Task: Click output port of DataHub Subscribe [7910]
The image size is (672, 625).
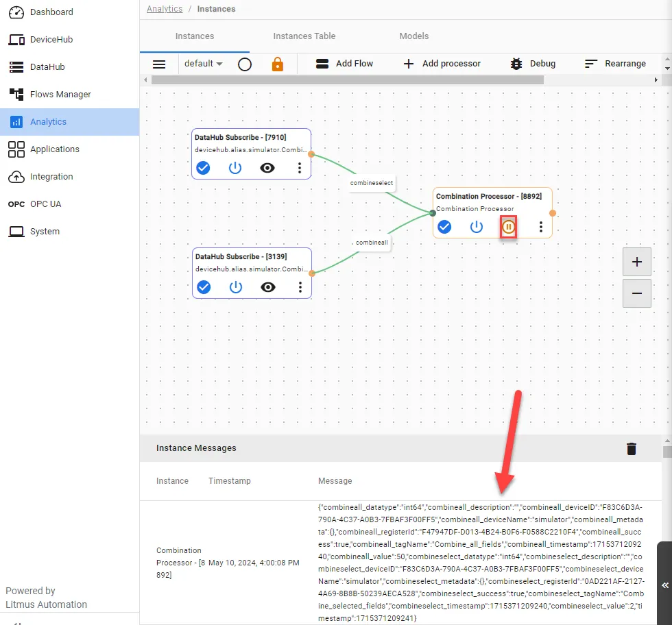Action: click(x=311, y=154)
